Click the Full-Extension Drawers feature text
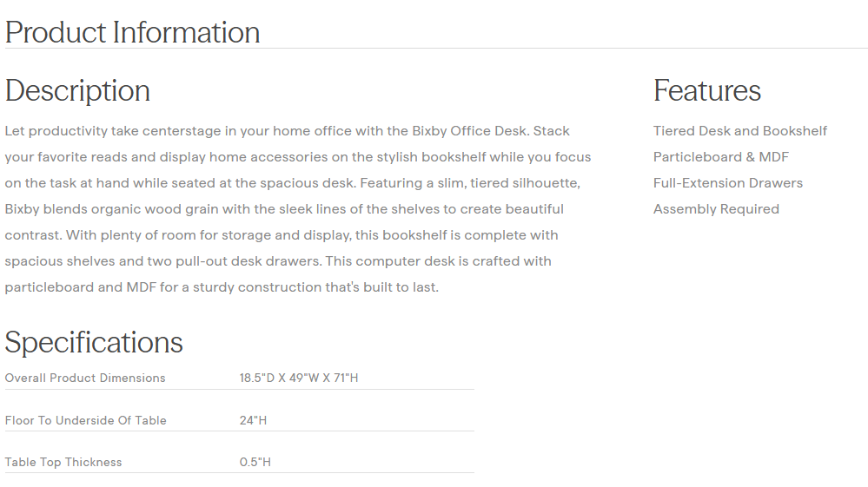 point(727,183)
